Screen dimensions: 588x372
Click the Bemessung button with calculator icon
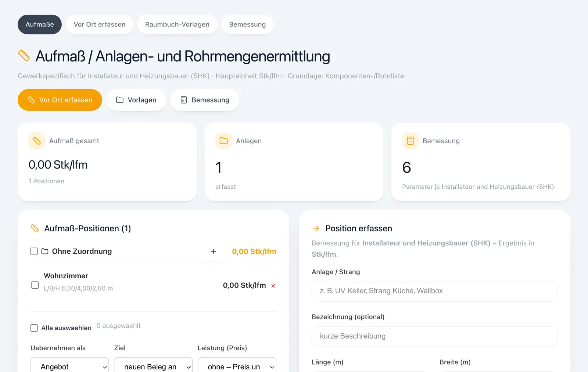coord(205,100)
